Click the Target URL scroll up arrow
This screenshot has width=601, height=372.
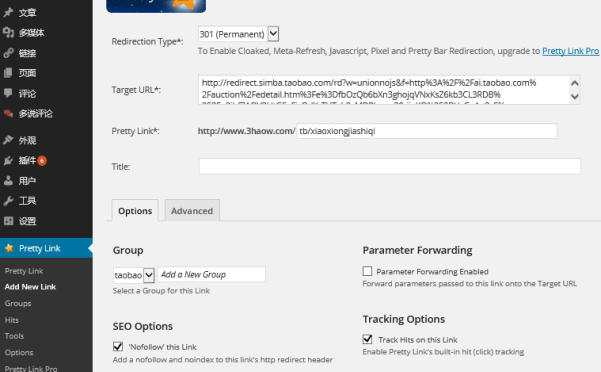coord(574,83)
